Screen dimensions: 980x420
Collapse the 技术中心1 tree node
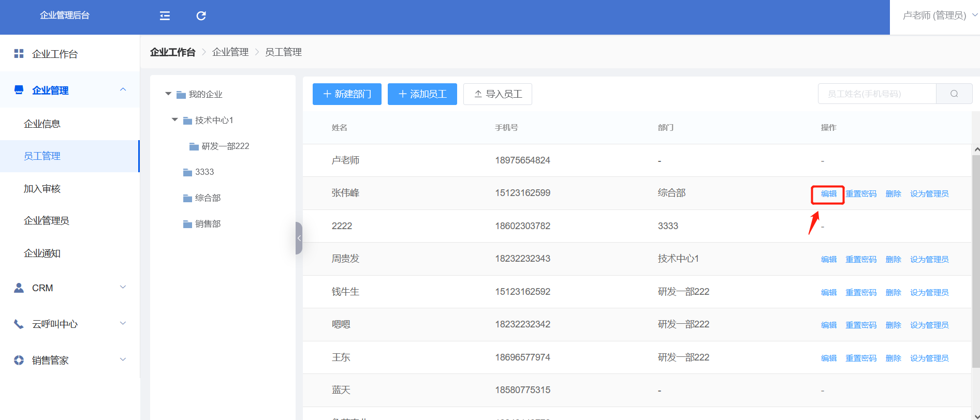175,120
